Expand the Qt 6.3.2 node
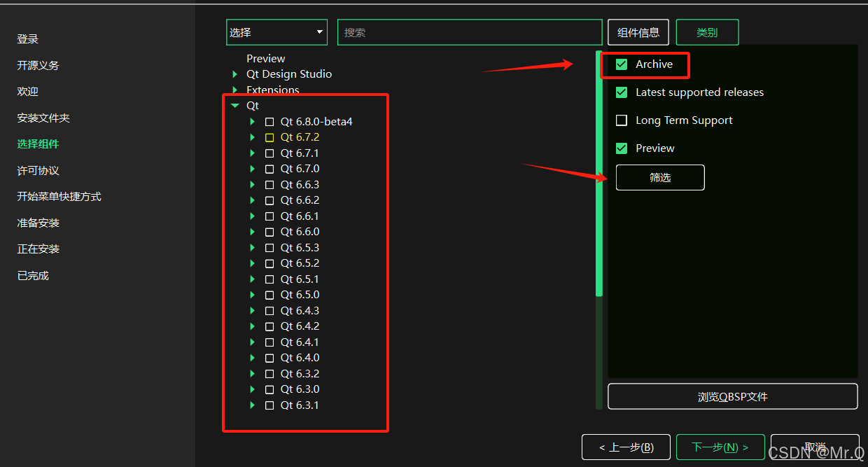Image resolution: width=868 pixels, height=467 pixels. click(253, 374)
